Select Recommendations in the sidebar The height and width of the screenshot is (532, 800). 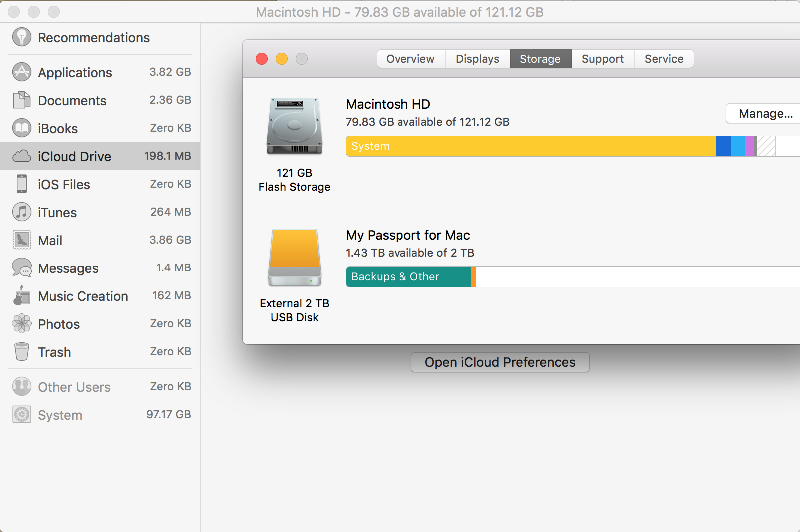point(94,38)
